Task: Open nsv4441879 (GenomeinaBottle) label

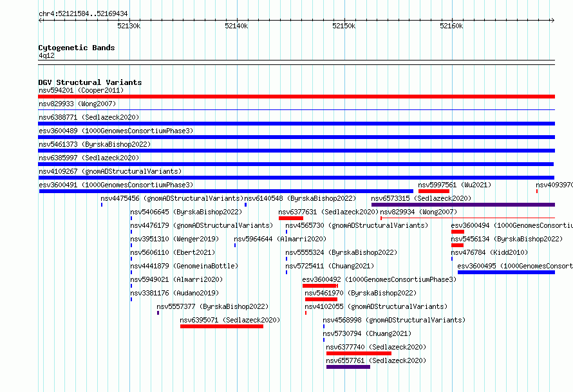Action: pos(184,266)
